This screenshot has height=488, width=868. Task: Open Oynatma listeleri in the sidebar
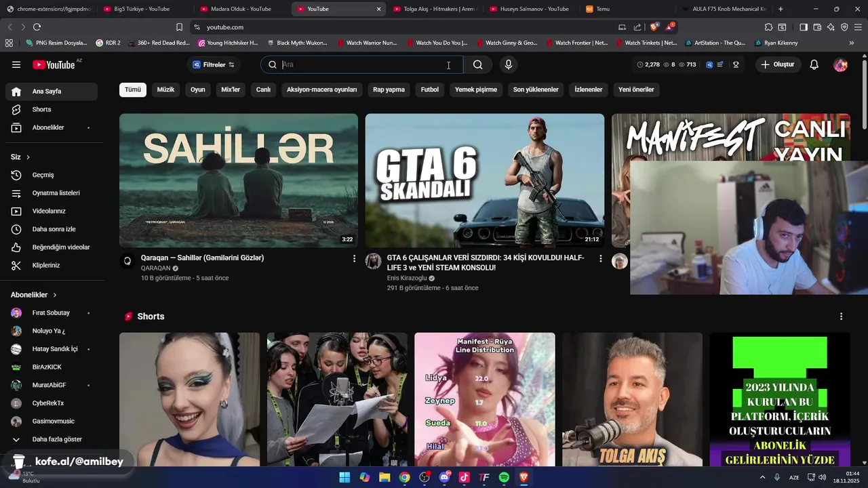pos(52,193)
